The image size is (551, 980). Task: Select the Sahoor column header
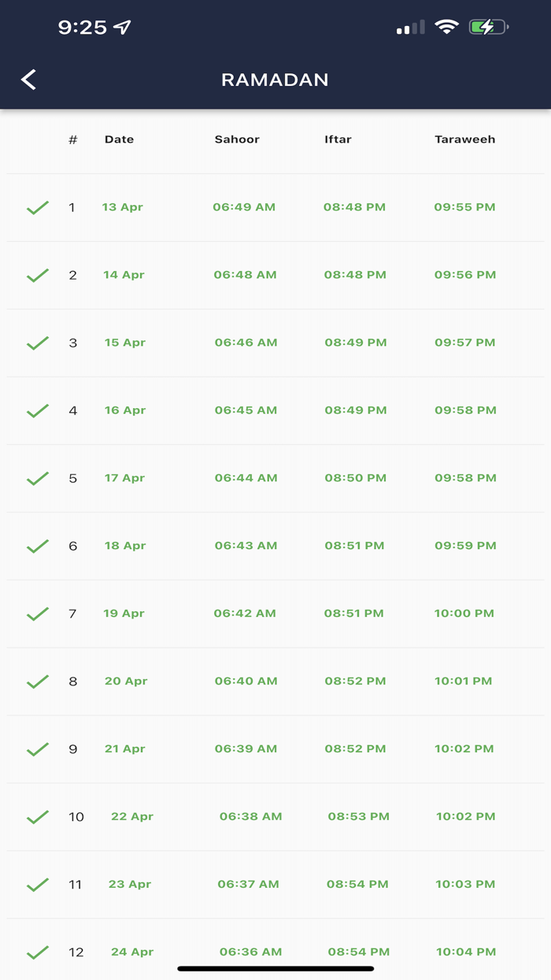tap(237, 139)
